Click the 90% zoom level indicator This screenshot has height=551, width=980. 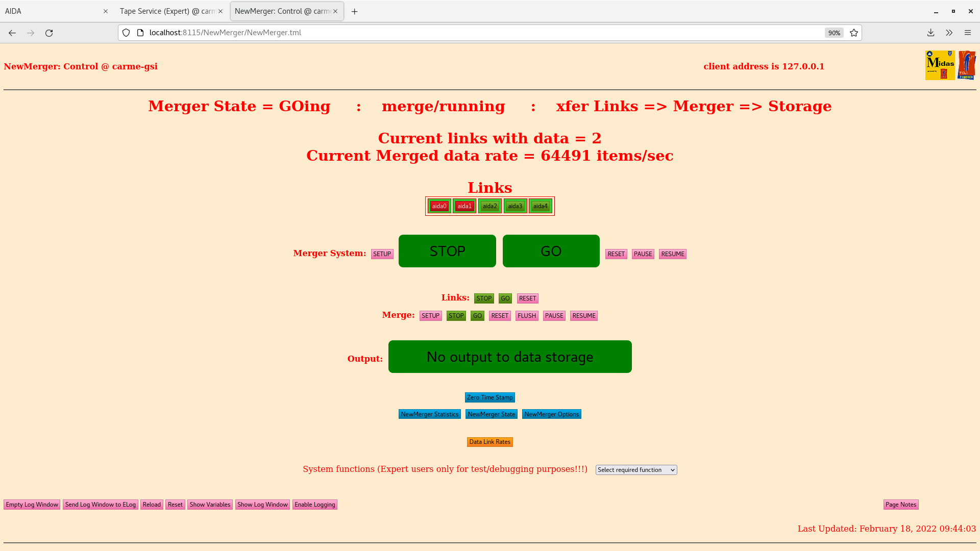point(834,33)
